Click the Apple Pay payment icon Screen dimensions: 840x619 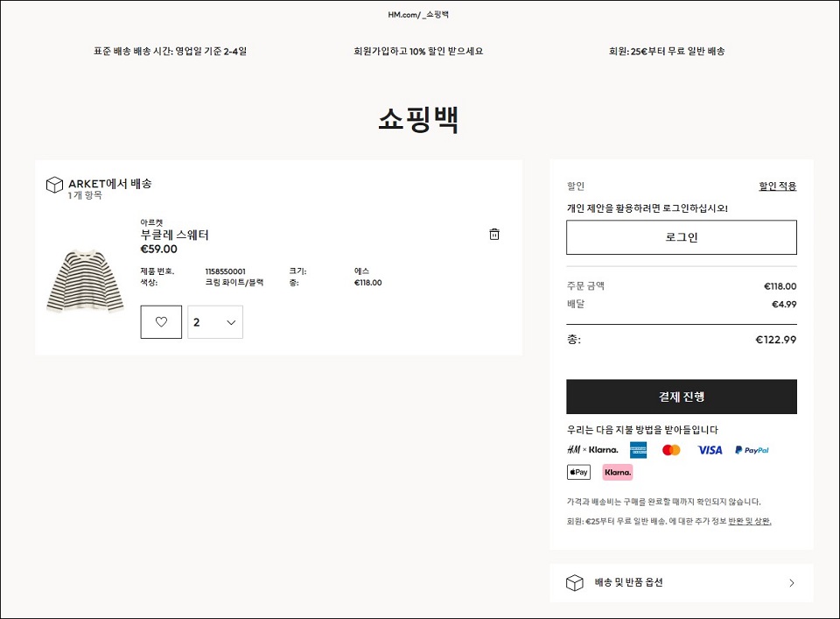coord(578,472)
